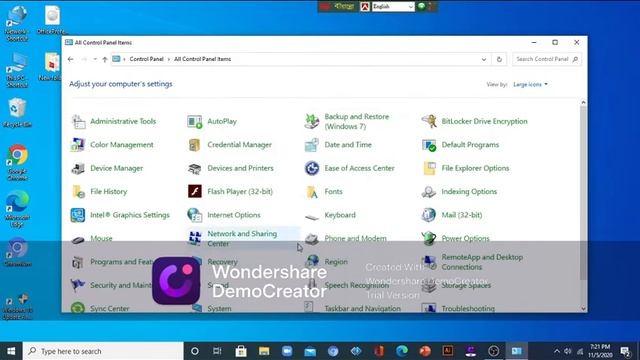Open File History icon
Screen dimensions: 640x360
coord(78,191)
